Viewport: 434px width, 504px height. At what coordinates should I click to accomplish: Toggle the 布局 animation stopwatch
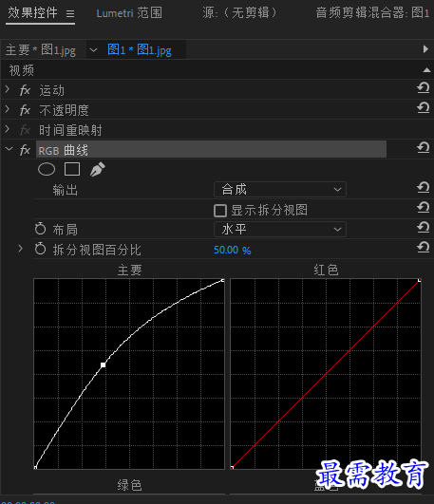pyautogui.click(x=40, y=229)
